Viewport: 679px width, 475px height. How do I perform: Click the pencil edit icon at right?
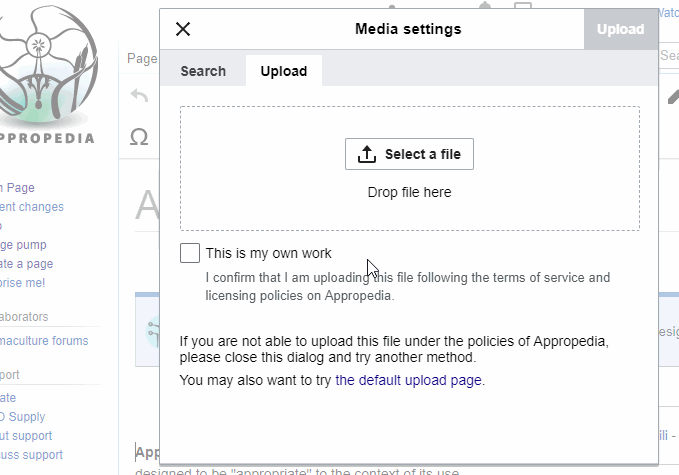673,97
